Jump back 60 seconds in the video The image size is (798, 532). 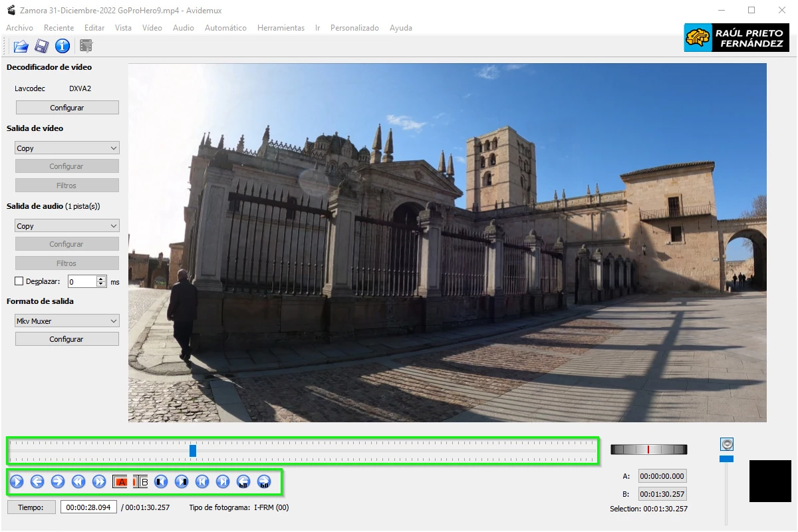(x=243, y=481)
